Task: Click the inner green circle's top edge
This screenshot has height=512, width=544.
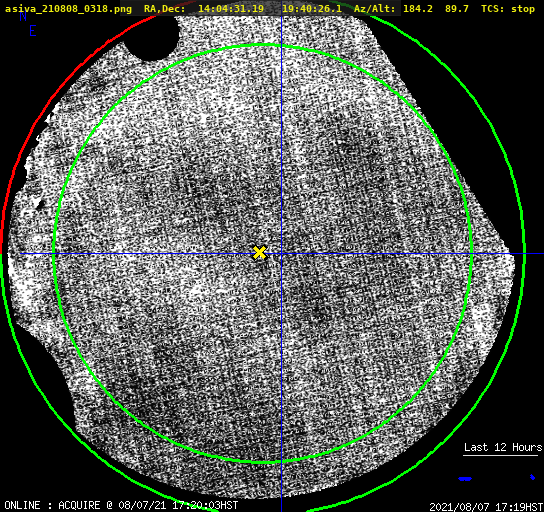Action: click(263, 45)
